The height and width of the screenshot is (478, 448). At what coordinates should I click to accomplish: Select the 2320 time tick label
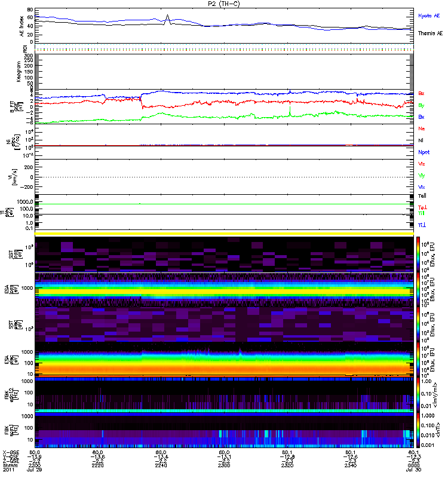[x=287, y=465]
